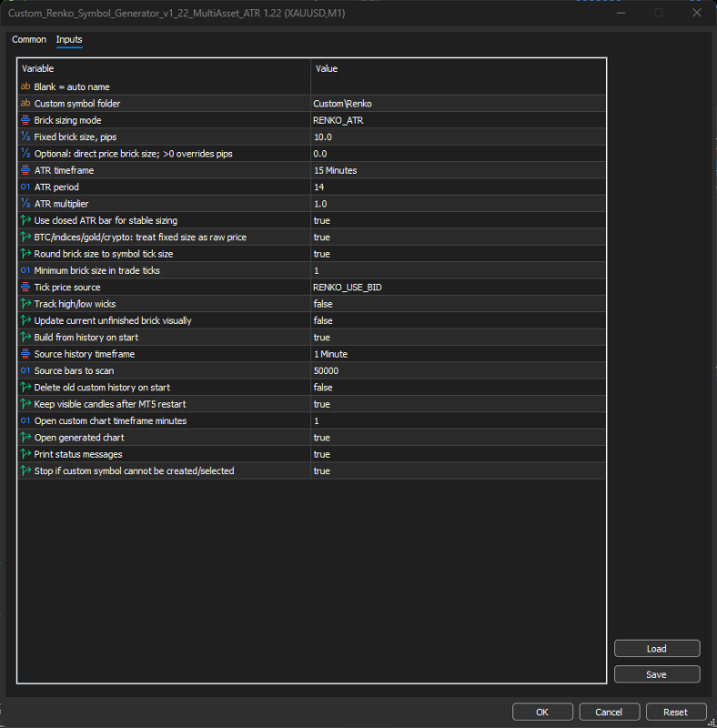Edit the empty Blank = auto name value
This screenshot has height=728, width=717.
pos(459,86)
